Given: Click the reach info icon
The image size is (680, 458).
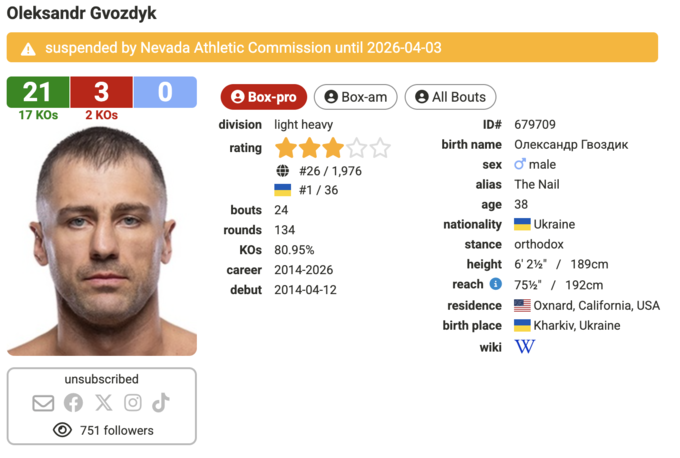Looking at the screenshot, I should coord(495,285).
